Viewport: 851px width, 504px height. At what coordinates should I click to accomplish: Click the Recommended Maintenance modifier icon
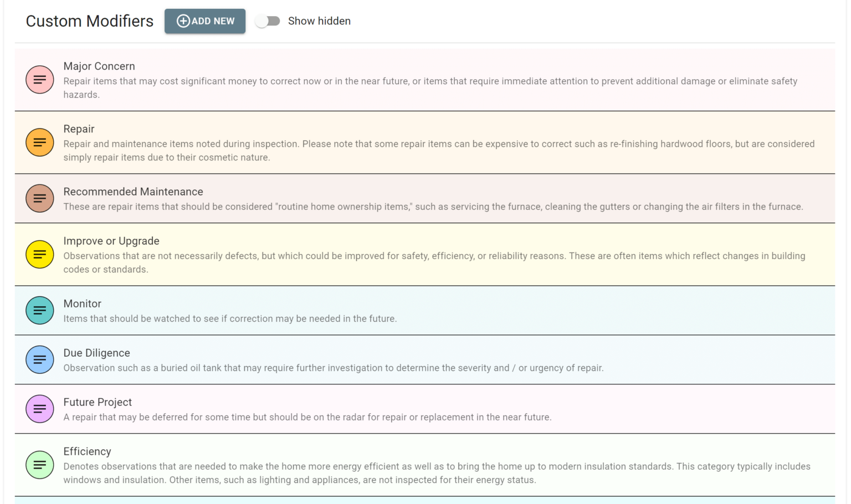click(39, 198)
